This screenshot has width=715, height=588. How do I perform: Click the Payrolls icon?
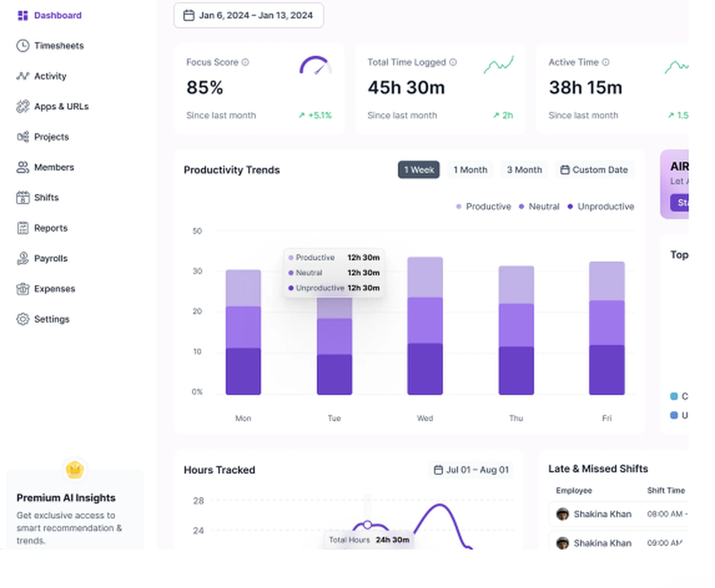pos(23,259)
